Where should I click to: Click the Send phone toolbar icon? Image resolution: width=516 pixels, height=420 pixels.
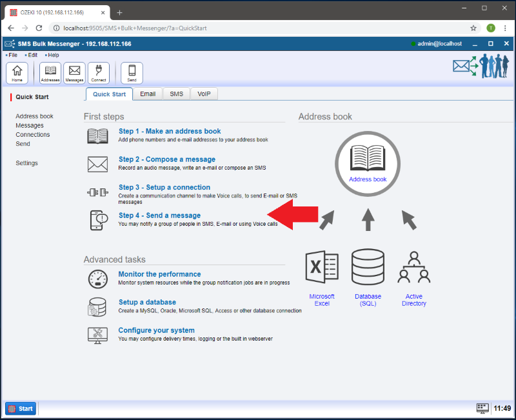coord(132,73)
